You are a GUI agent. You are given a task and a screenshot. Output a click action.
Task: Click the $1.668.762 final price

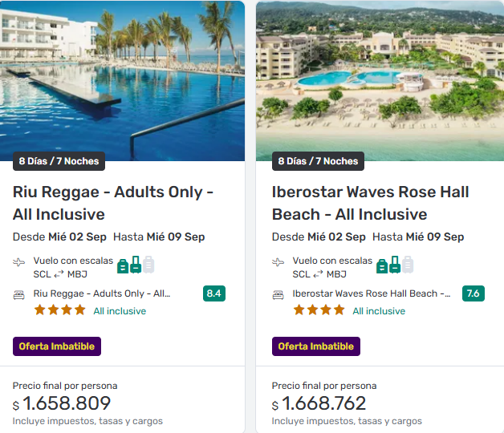pos(325,403)
